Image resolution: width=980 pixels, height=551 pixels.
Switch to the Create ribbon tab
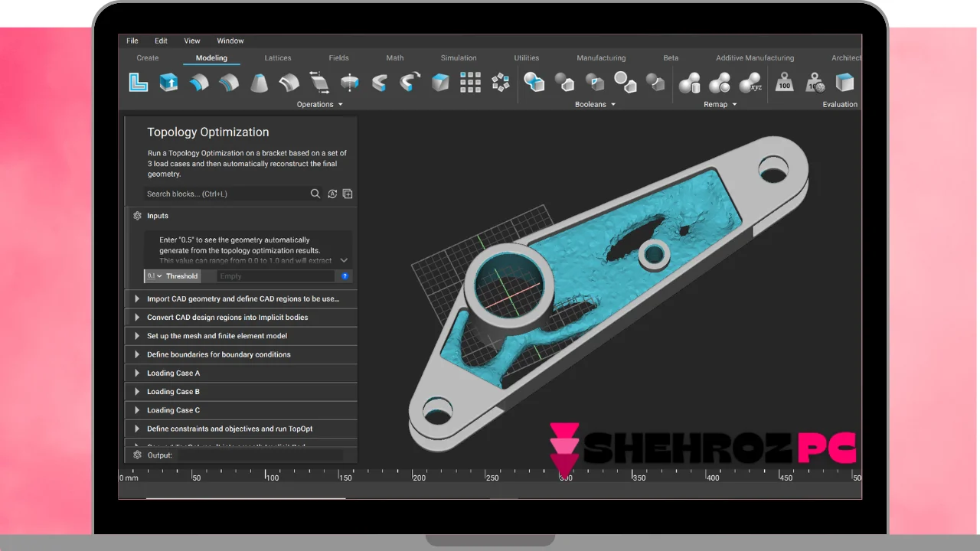pyautogui.click(x=148, y=58)
